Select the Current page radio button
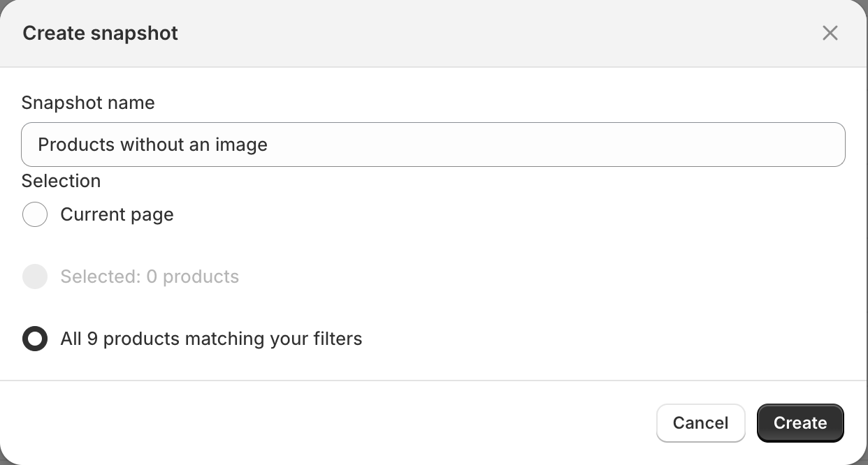The width and height of the screenshot is (868, 465). tap(35, 214)
